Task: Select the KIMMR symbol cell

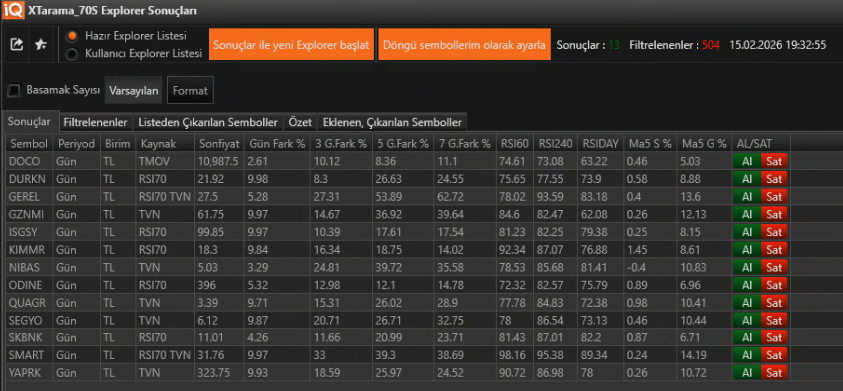Action: [30, 250]
